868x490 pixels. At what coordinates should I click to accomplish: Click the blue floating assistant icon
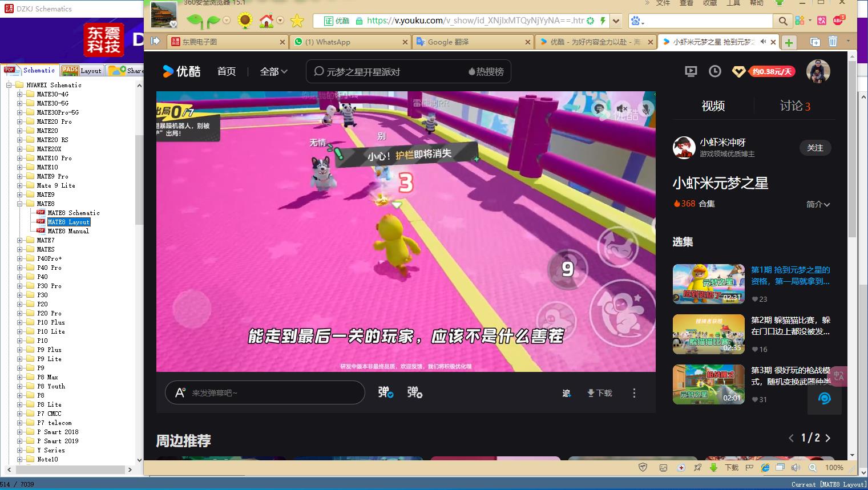[x=824, y=398]
